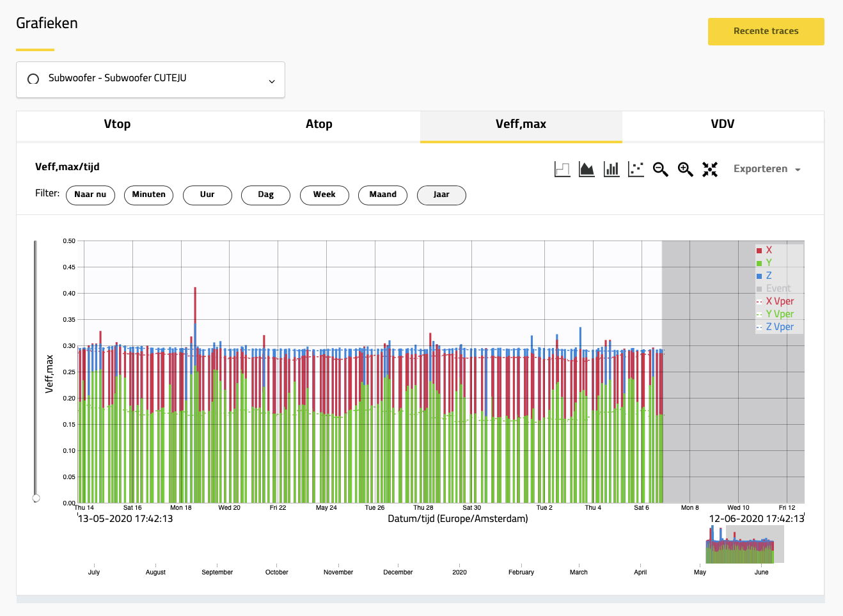Select the area chart icon

click(x=587, y=169)
